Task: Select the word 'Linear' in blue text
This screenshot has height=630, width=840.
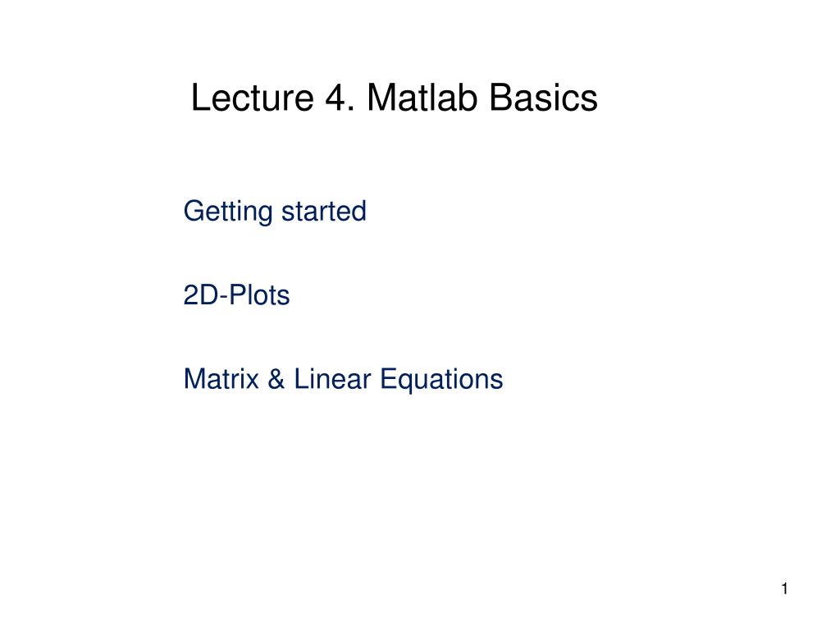Action: [x=332, y=379]
